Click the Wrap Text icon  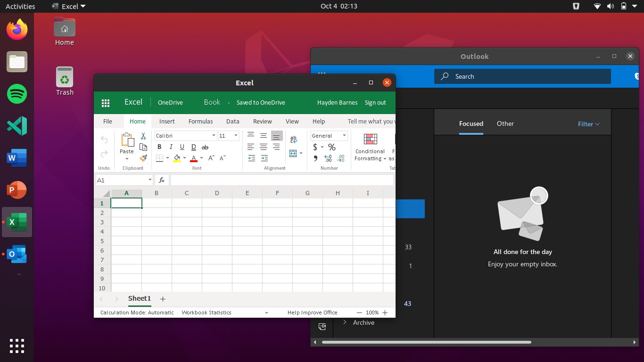(x=293, y=140)
